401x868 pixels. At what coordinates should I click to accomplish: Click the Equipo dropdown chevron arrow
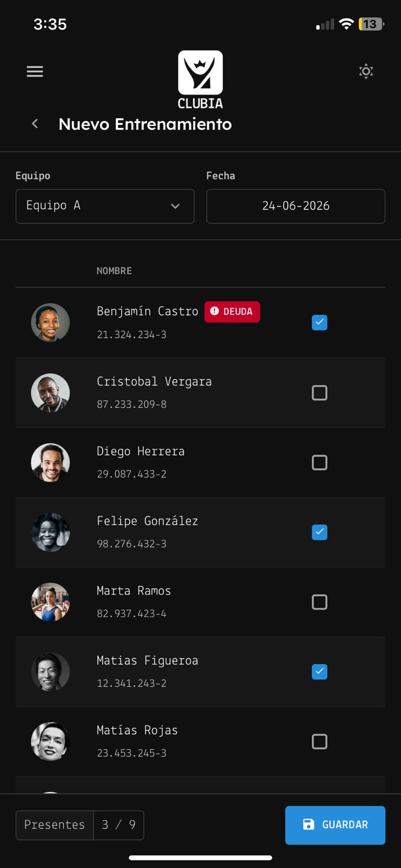pos(175,206)
